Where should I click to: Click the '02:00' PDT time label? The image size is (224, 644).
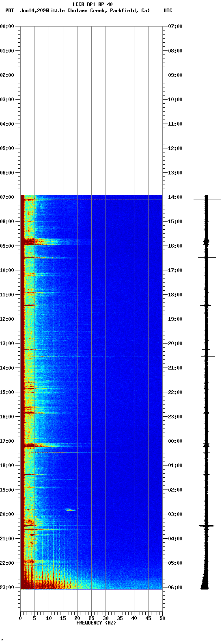pos(8,75)
